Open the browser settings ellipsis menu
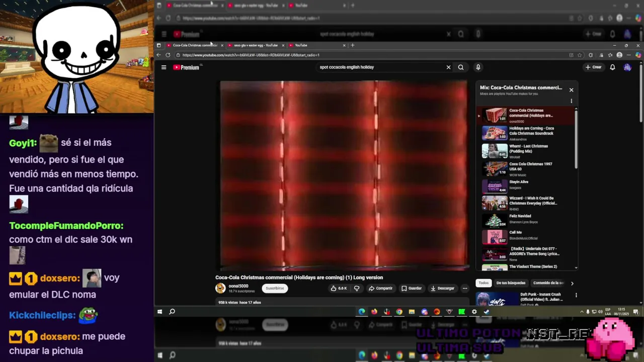 click(628, 55)
